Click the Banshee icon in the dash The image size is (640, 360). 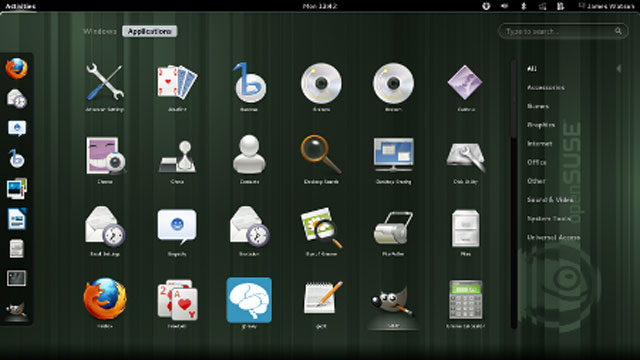17,158
